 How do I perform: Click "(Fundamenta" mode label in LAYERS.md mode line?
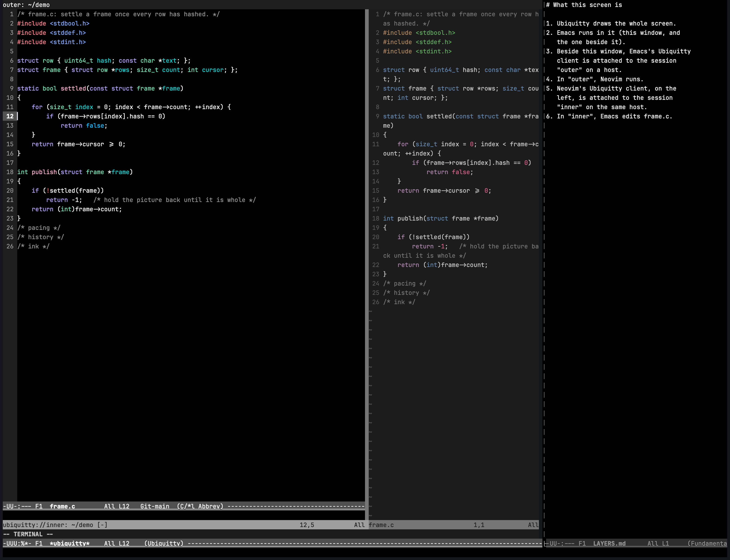click(x=707, y=543)
